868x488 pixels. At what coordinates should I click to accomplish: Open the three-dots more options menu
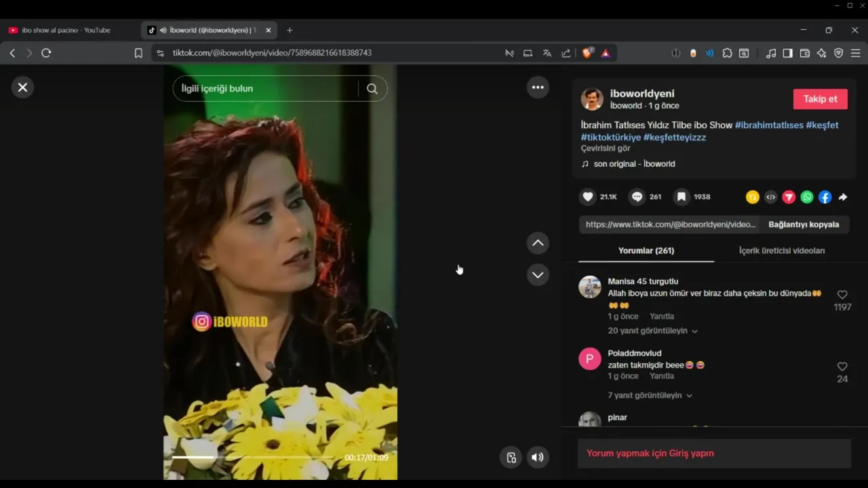[538, 87]
